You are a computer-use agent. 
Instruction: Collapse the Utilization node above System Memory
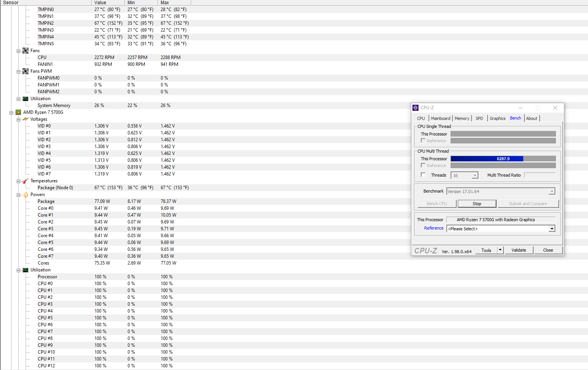pyautogui.click(x=18, y=99)
